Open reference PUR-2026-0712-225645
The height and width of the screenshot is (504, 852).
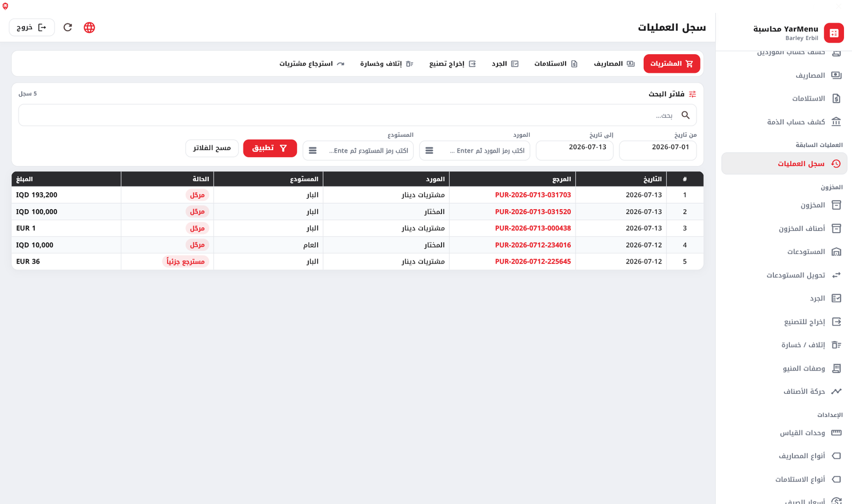pyautogui.click(x=532, y=262)
